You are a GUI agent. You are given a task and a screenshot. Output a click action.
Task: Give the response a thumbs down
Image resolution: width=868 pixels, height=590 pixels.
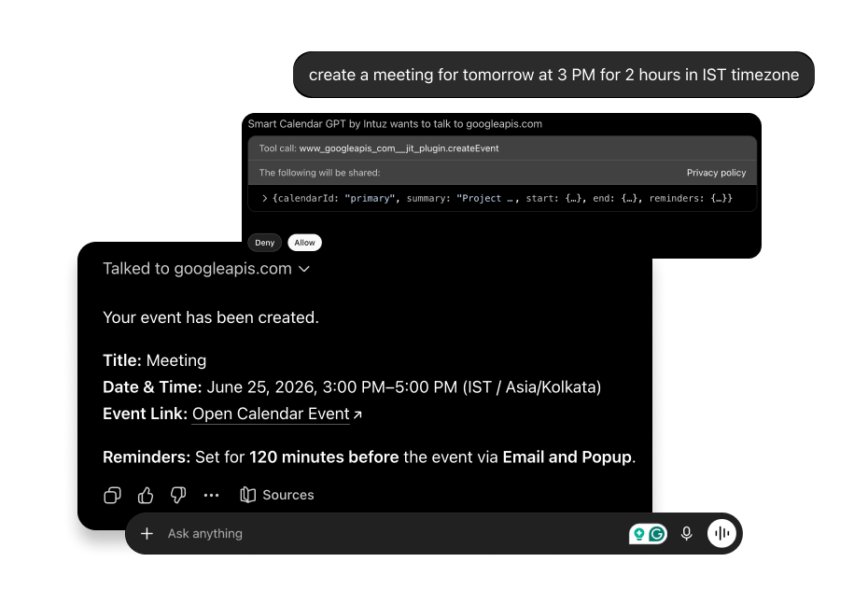(178, 495)
